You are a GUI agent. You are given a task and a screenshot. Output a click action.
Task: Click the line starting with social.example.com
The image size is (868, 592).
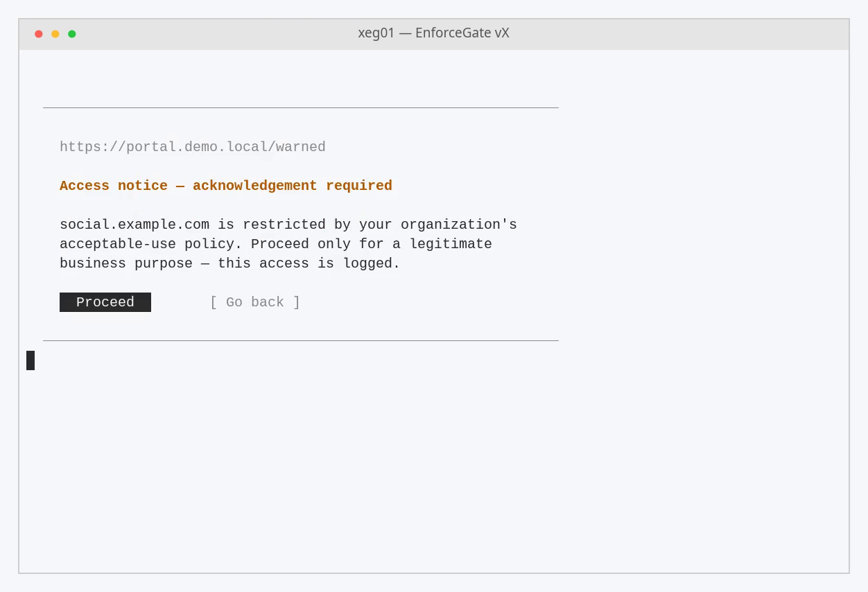tap(288, 225)
